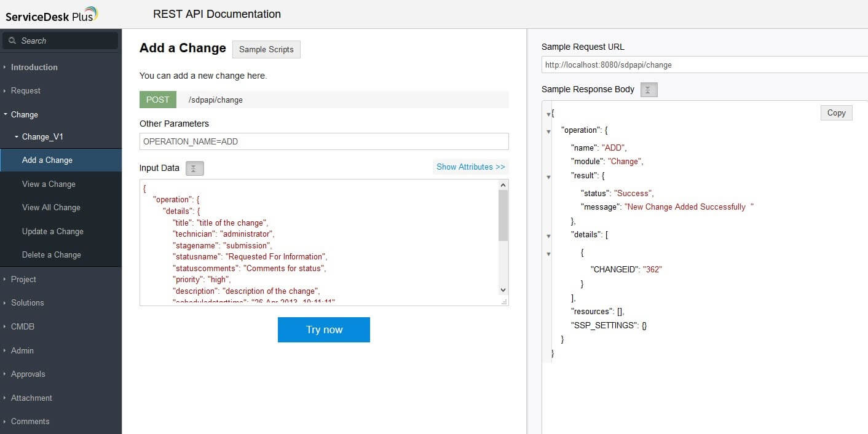Viewport: 868px width, 434px height.
Task: Click the ServiceDesk Plus logo
Action: point(51,14)
